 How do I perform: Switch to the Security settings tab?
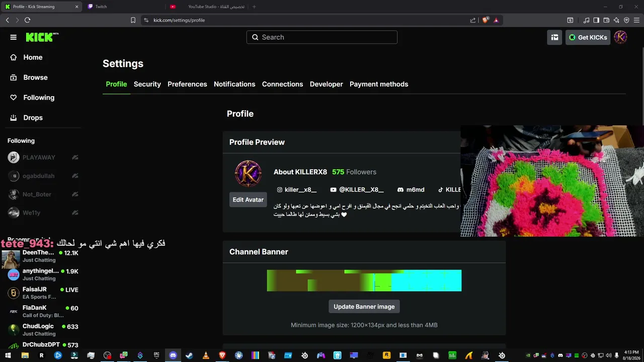pos(147,84)
